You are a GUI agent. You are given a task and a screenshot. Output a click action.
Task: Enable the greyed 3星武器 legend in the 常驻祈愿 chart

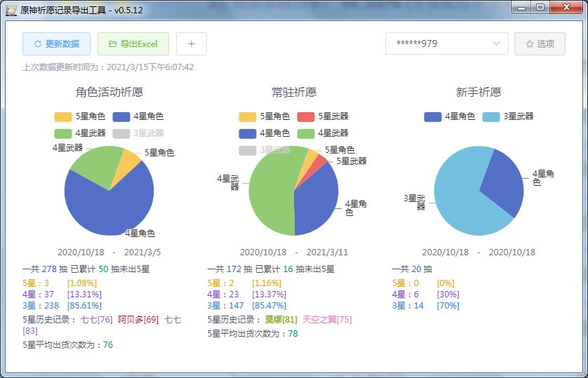point(264,150)
